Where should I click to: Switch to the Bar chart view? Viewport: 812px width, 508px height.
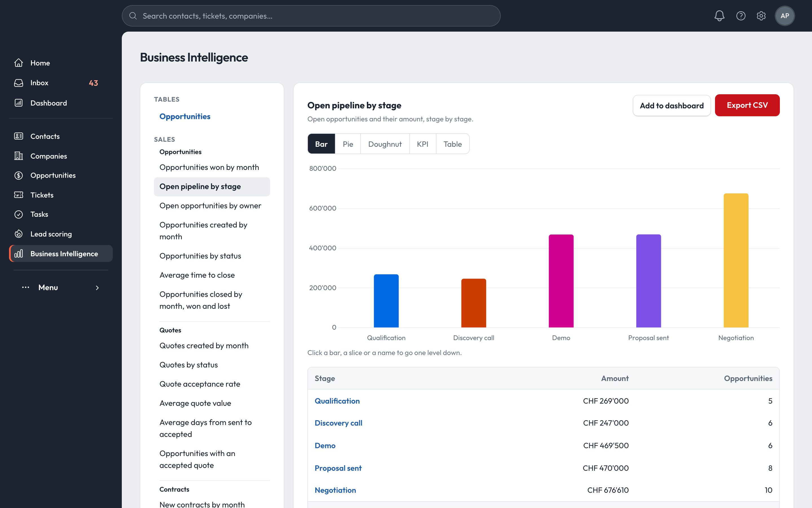pyautogui.click(x=321, y=144)
